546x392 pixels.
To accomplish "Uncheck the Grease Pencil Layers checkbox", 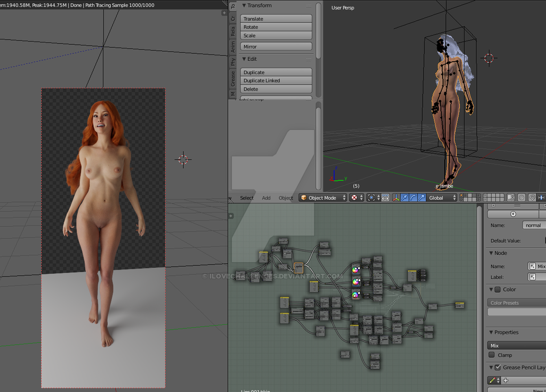I will pyautogui.click(x=497, y=367).
